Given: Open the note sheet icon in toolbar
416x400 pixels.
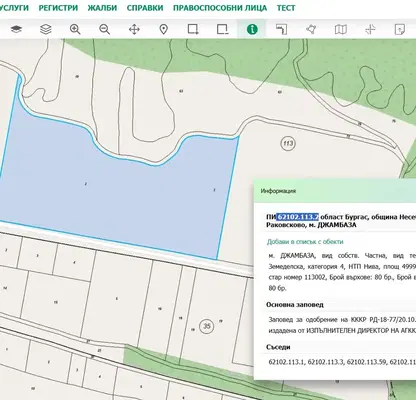Looking at the screenshot, I should pyautogui.click(x=400, y=29).
